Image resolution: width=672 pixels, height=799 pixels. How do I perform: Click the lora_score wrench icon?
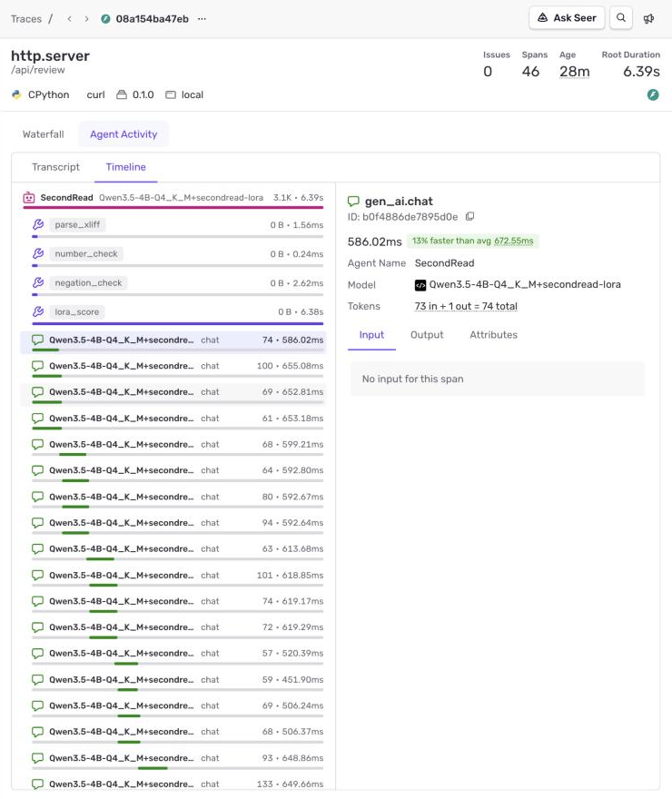click(x=38, y=311)
